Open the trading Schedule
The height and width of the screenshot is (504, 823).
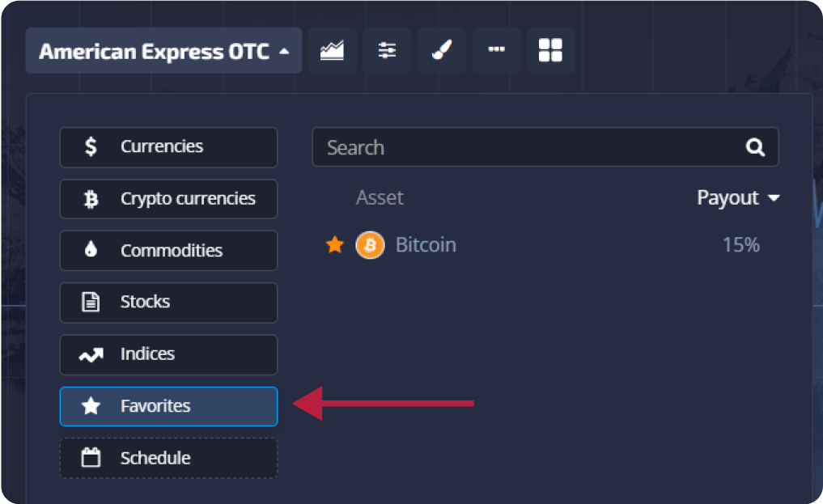[168, 458]
